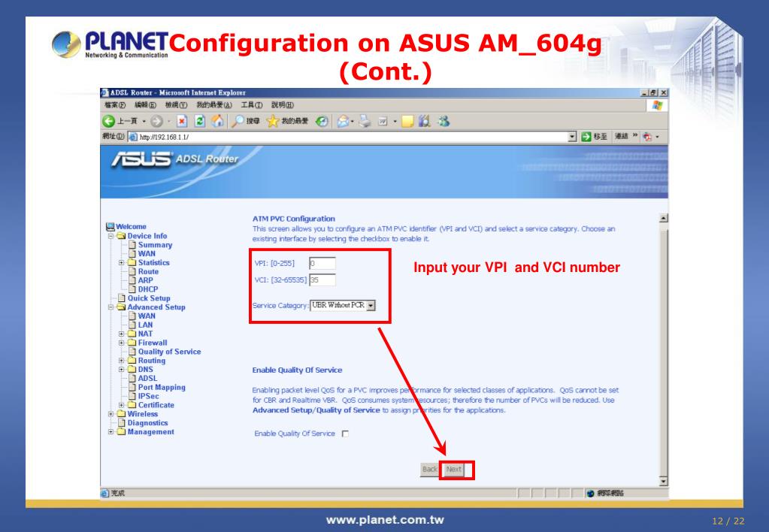Click the Refresh page icon
The width and height of the screenshot is (769, 532).
tap(200, 121)
